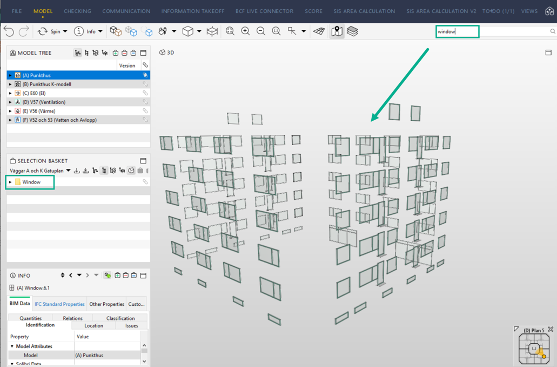Maximize the Selection Basket panel
557x367 pixels.
coord(143,161)
